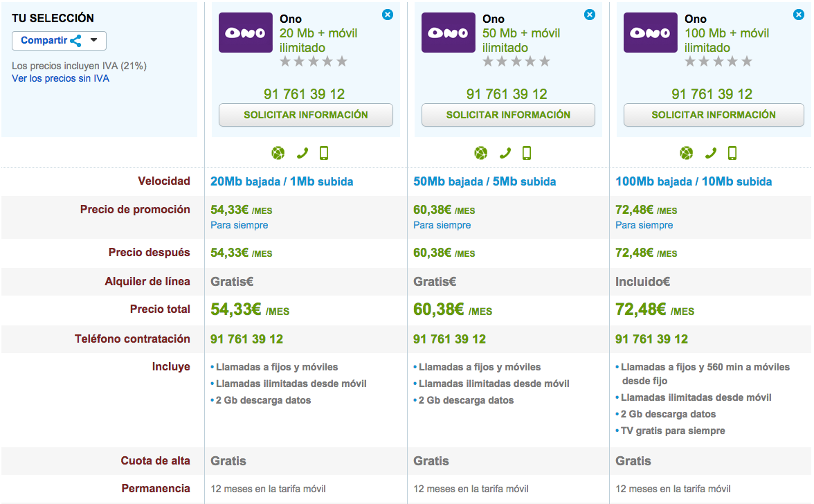814x504 pixels.
Task: Click the phone number above the 100 Mb request button
Action: coord(712,94)
